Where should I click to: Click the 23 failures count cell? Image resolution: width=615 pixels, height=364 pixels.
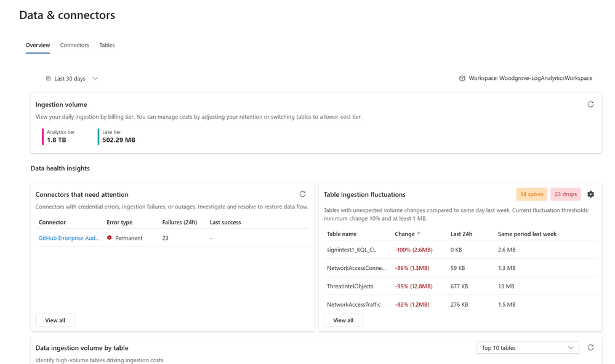coord(166,238)
